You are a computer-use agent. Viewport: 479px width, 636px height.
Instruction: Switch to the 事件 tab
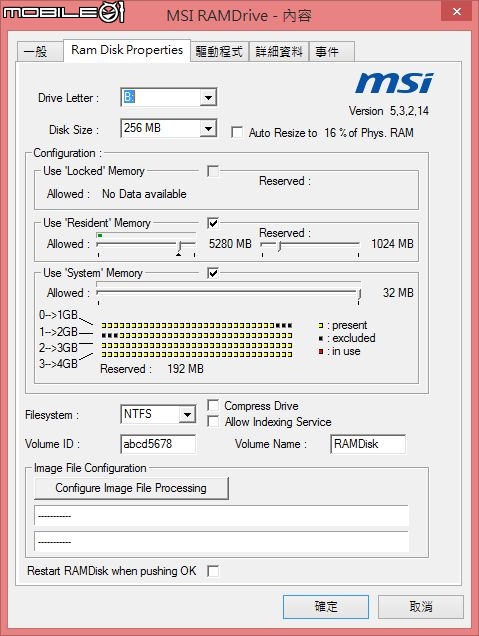332,52
